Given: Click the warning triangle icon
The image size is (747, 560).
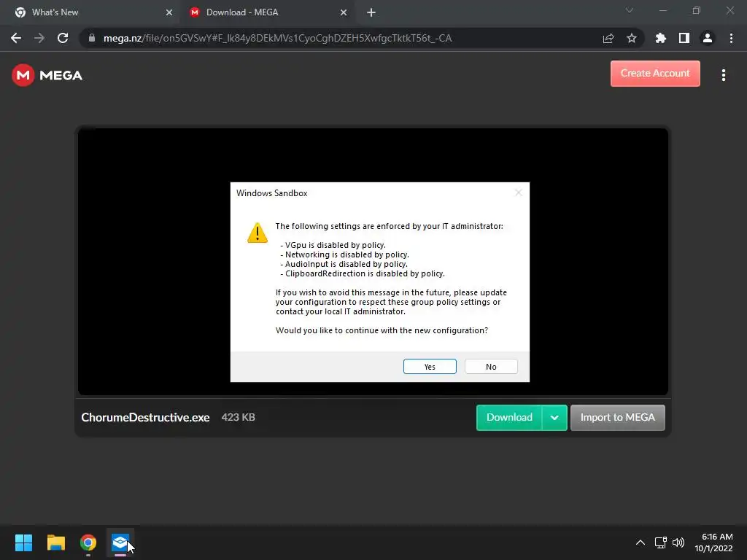Looking at the screenshot, I should (x=258, y=233).
